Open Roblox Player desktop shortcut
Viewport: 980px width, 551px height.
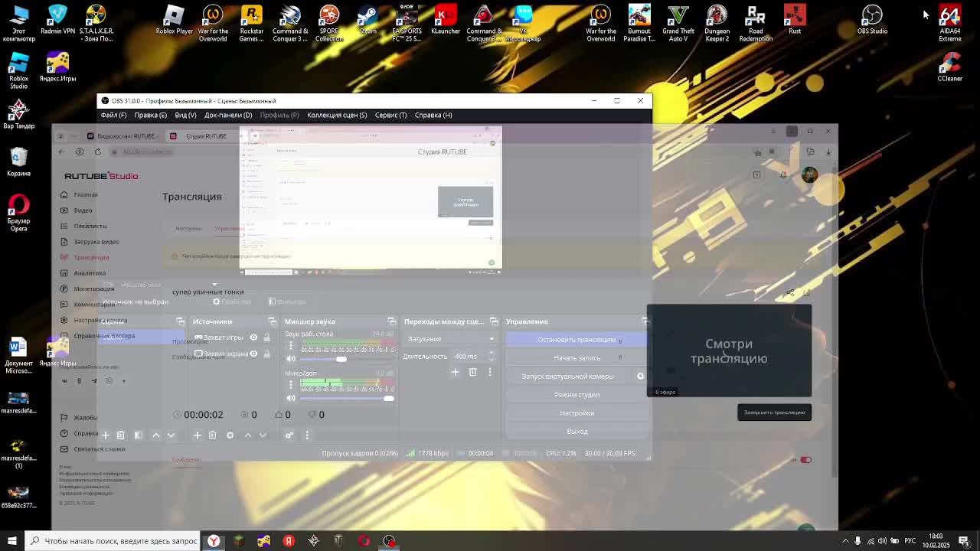(175, 20)
